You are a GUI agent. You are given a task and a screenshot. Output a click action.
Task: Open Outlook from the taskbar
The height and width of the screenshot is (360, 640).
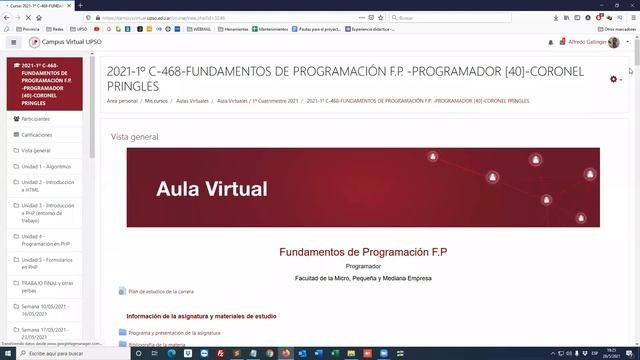(302, 353)
